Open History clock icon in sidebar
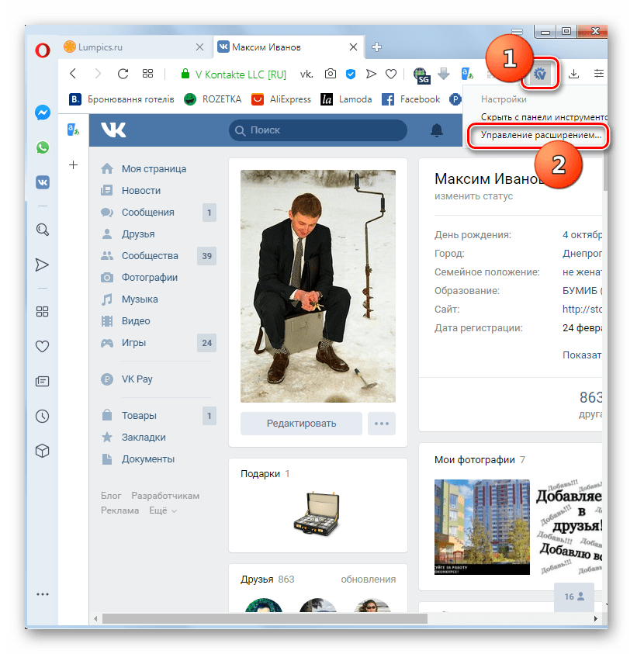The height and width of the screenshot is (654, 644). point(43,416)
